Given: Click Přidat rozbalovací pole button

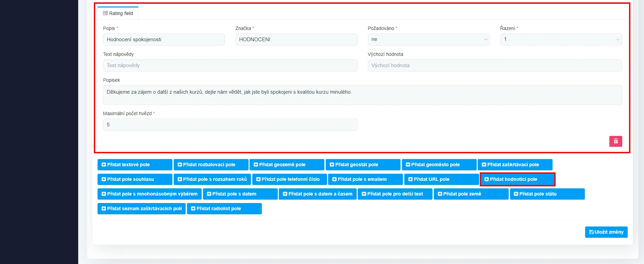Looking at the screenshot, I should point(211,165).
